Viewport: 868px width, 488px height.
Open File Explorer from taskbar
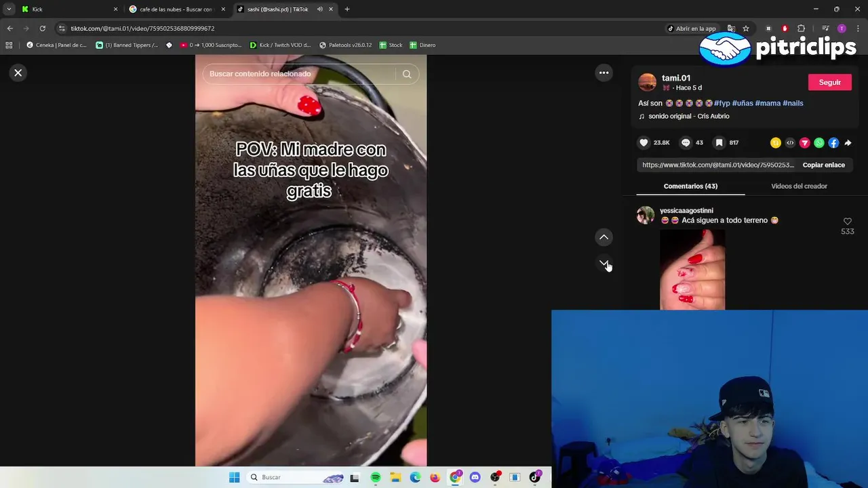395,477
